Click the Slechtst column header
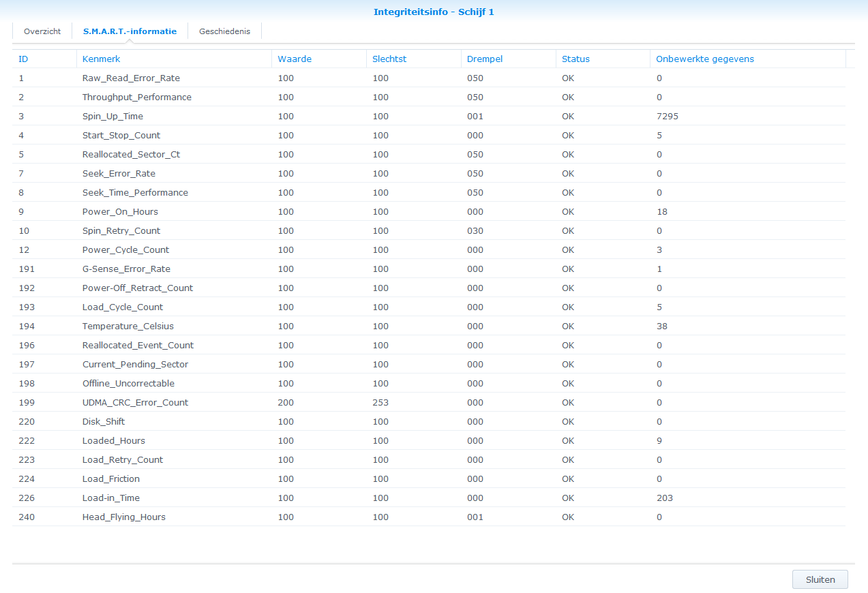Viewport: 868px width, 593px height. click(x=389, y=59)
